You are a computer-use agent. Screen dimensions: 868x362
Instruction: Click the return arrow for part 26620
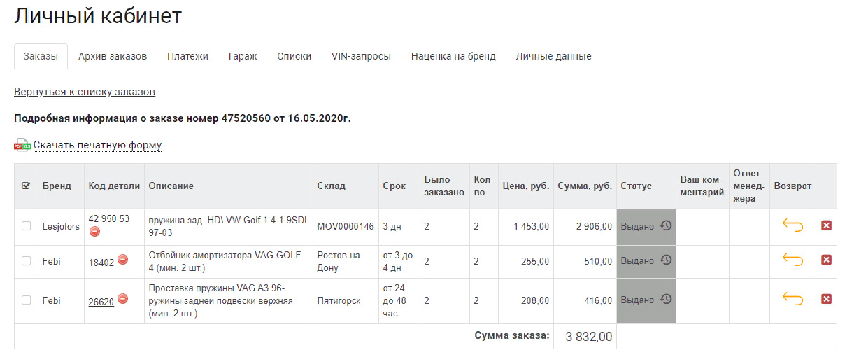[792, 299]
